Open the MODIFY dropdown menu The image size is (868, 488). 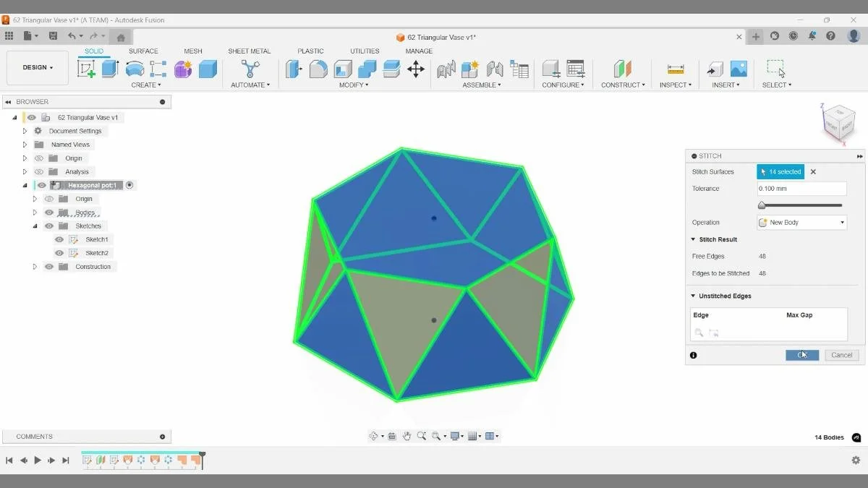click(354, 85)
